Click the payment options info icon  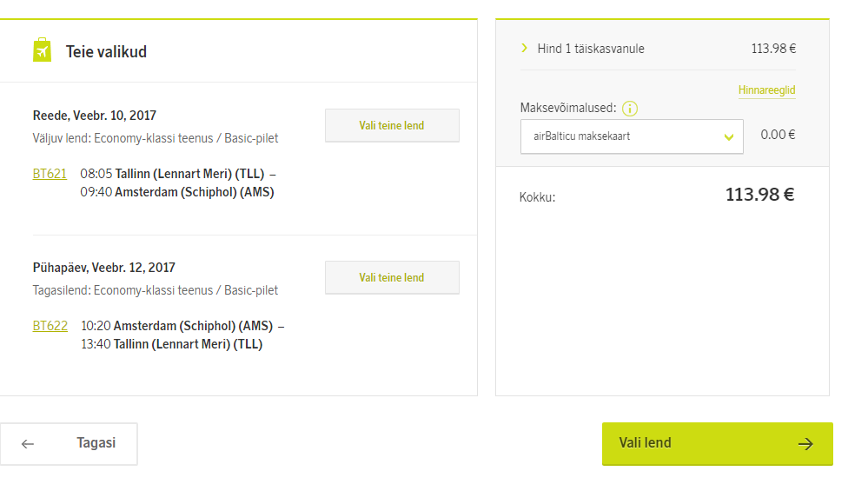(629, 109)
